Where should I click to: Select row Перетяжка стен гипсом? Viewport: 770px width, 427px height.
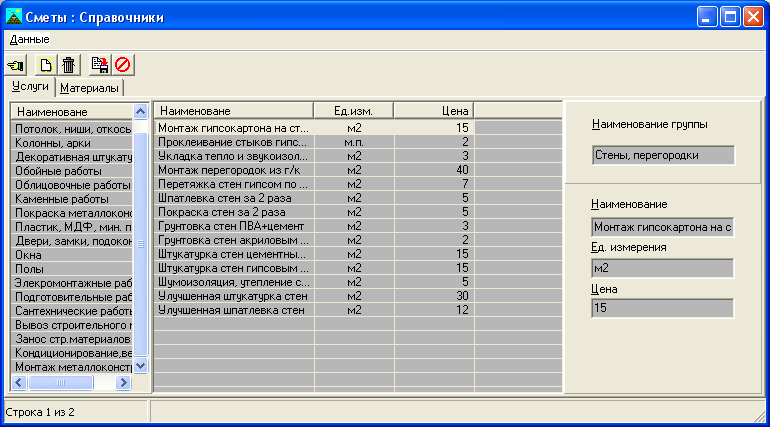(314, 184)
